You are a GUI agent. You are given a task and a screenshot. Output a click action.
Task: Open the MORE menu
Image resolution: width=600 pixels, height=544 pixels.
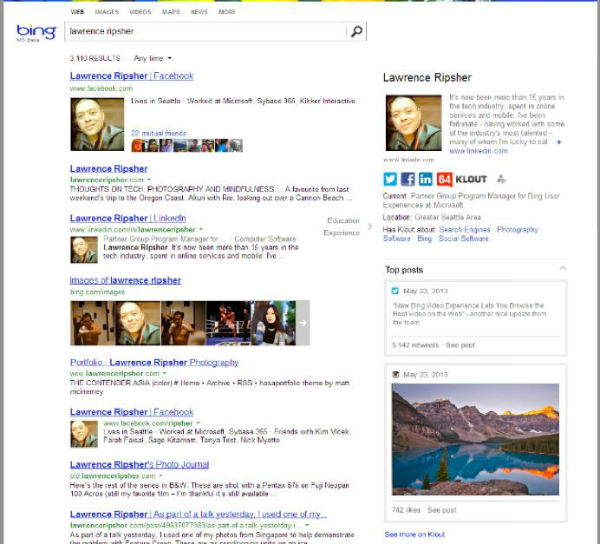(227, 12)
